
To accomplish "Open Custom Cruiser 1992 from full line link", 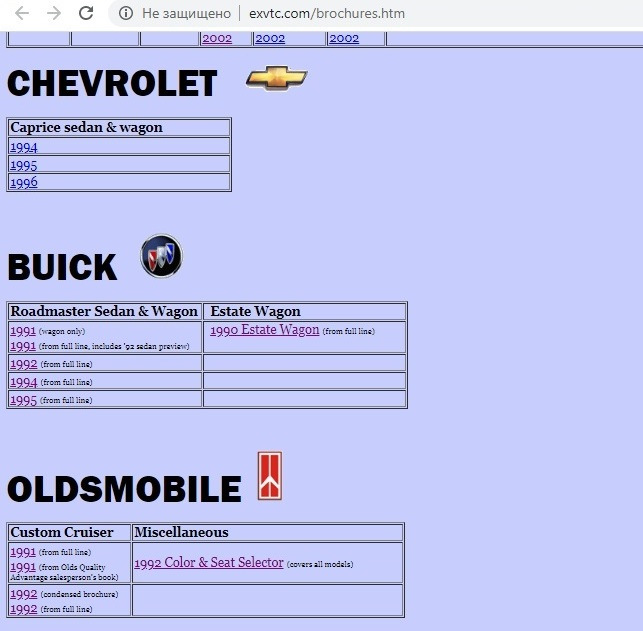I will [24, 609].
